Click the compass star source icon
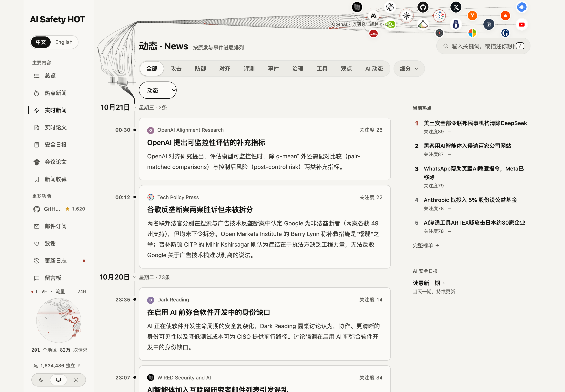The height and width of the screenshot is (392, 565). pyautogui.click(x=406, y=16)
